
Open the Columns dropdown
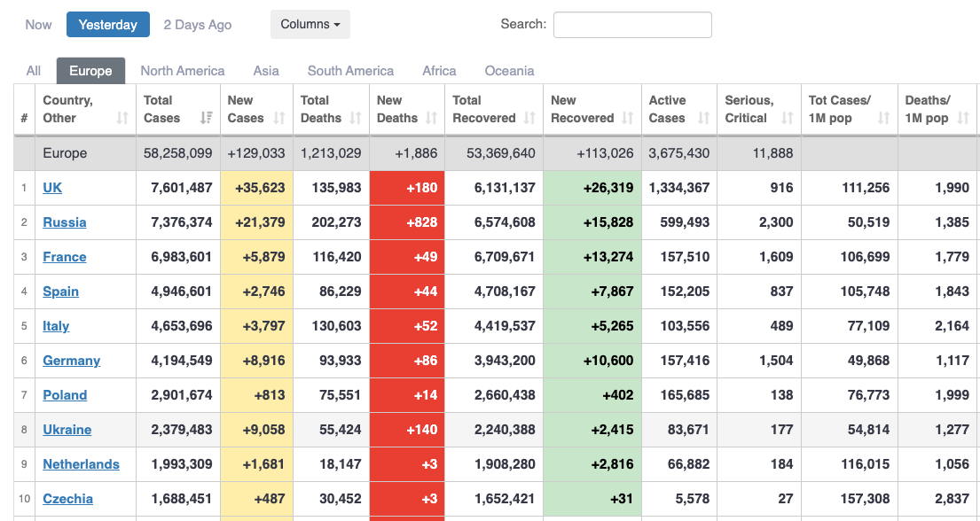pos(310,25)
